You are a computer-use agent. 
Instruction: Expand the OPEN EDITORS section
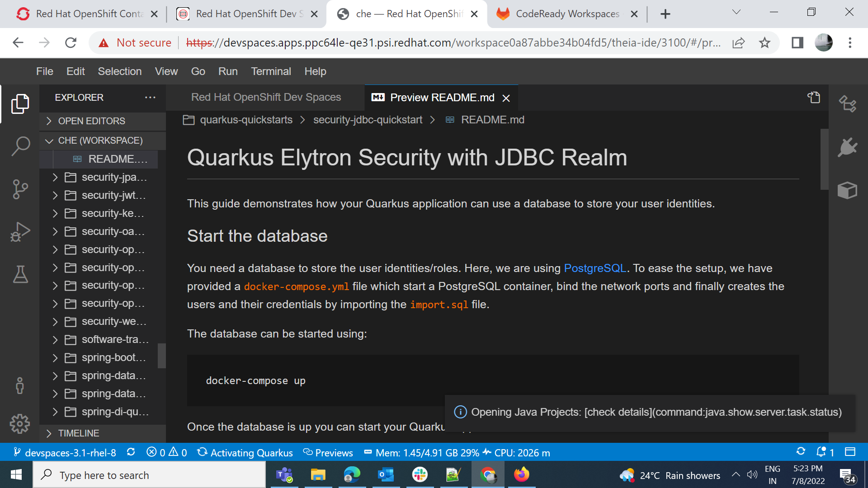92,121
